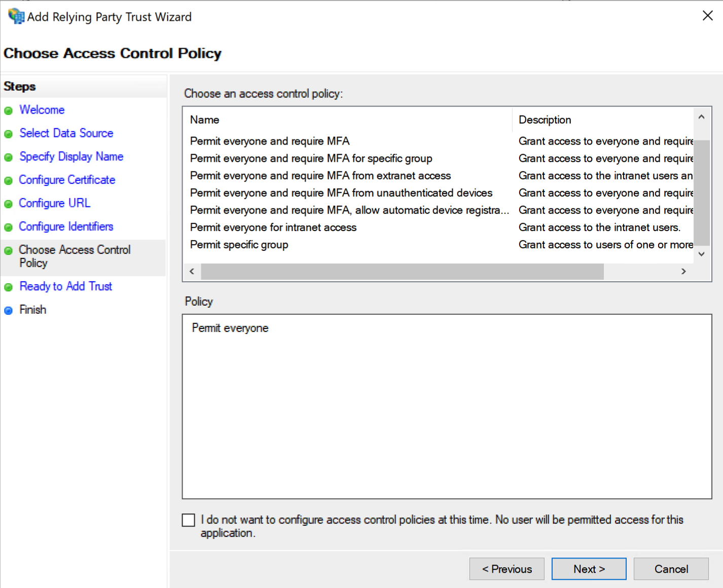Cancel the wizard
The height and width of the screenshot is (588, 723).
click(x=671, y=569)
